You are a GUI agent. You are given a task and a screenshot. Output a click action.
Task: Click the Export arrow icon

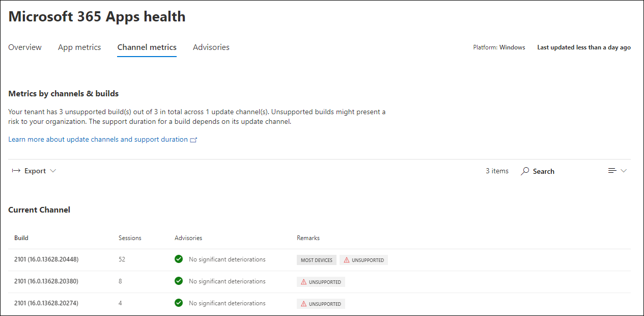pyautogui.click(x=16, y=171)
